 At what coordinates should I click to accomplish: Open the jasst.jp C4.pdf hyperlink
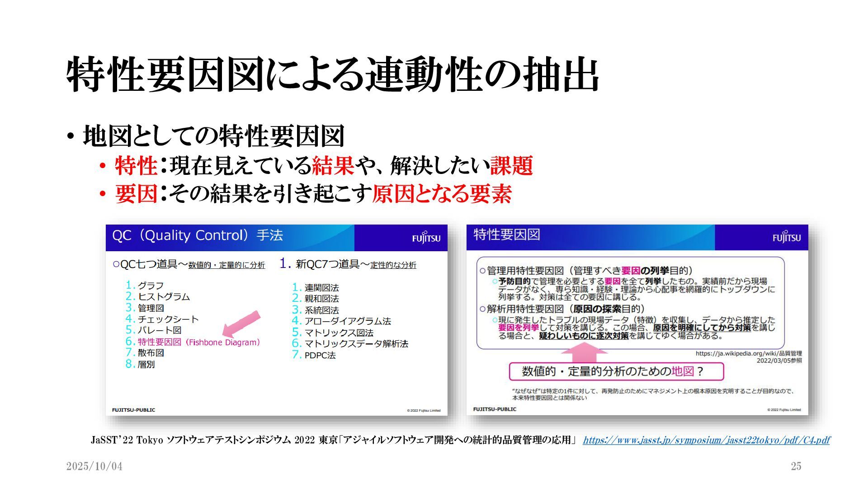click(706, 440)
